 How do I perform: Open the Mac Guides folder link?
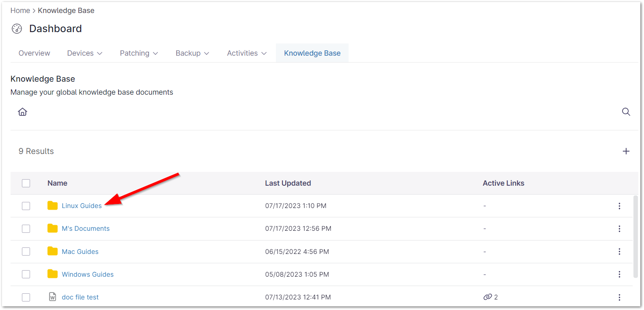point(80,251)
